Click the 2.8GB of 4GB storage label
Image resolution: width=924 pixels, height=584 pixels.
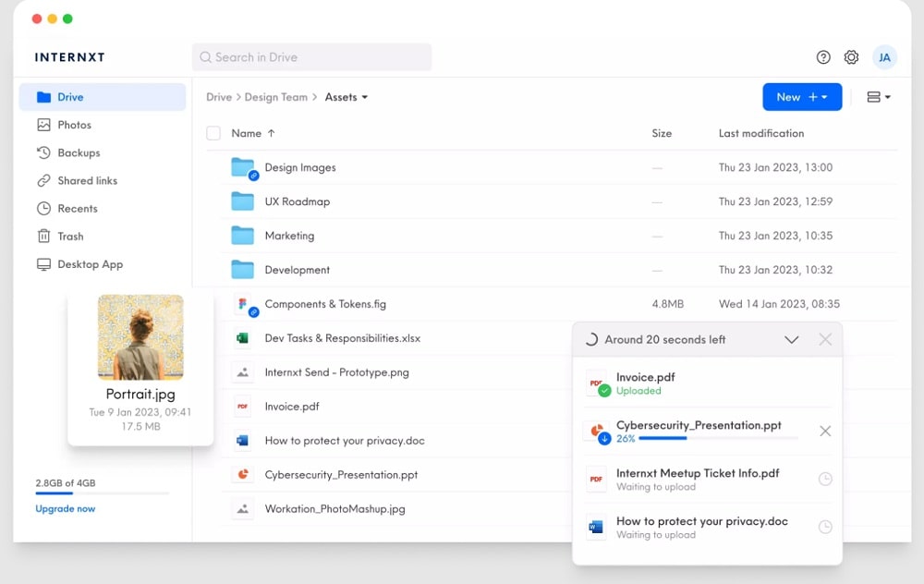[66, 483]
